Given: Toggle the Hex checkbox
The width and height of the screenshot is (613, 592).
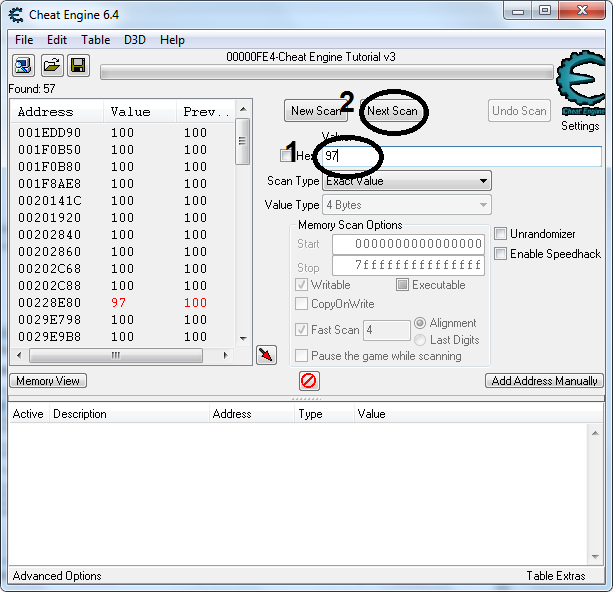Looking at the screenshot, I should (x=286, y=155).
